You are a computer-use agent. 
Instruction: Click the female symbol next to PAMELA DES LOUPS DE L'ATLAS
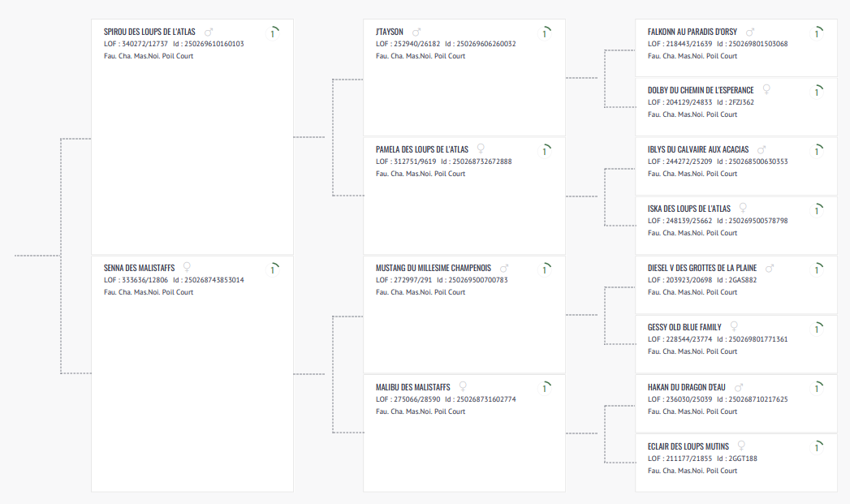point(481,149)
